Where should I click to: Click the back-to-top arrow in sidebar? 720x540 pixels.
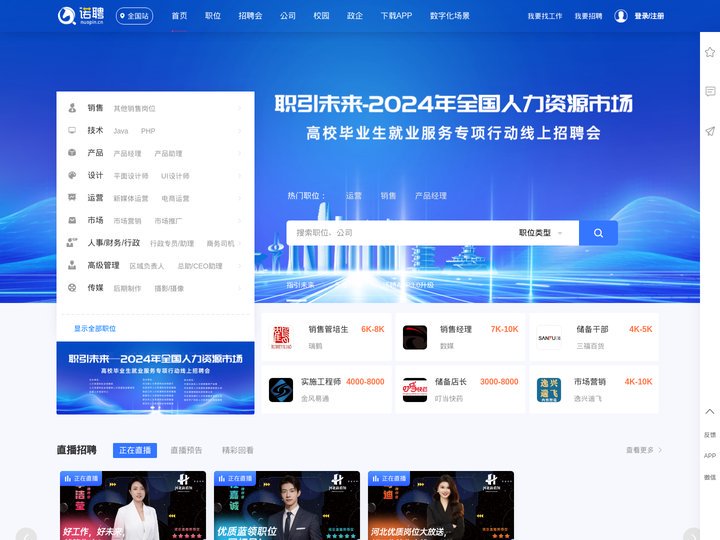click(710, 411)
